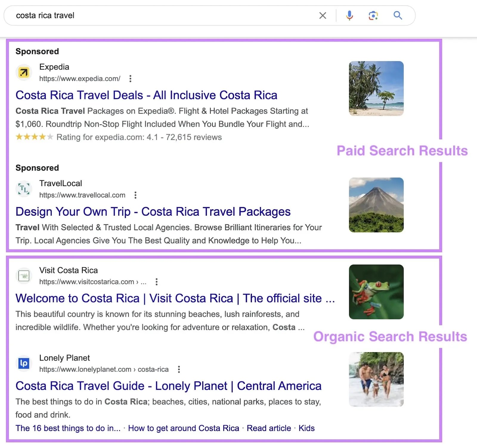
Task: Click the magnifying glass search icon
Action: (x=398, y=15)
